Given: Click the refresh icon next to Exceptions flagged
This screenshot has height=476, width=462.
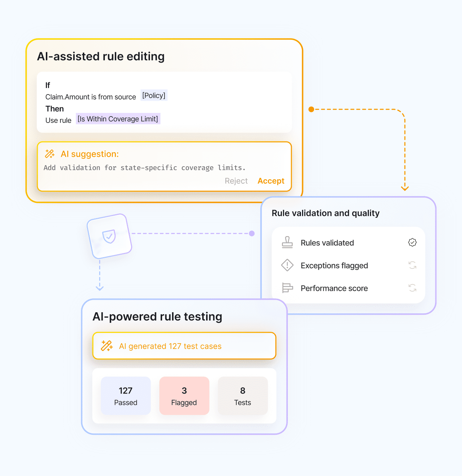Looking at the screenshot, I should 412,265.
